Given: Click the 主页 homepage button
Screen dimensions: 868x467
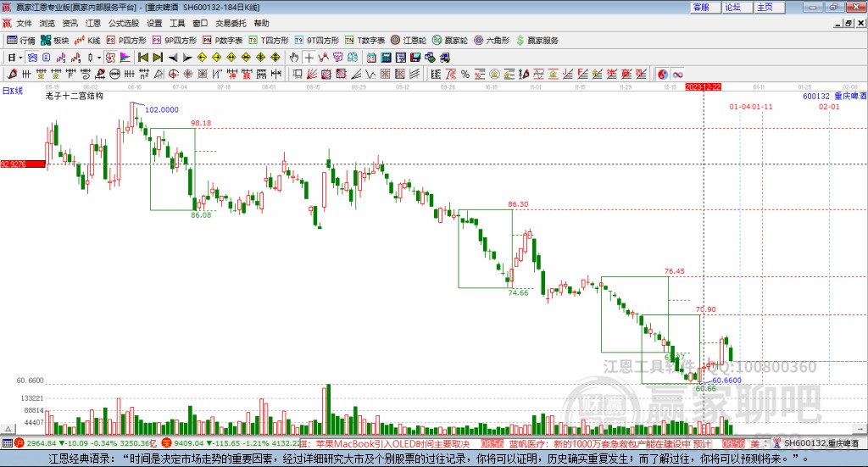Looking at the screenshot, I should point(770,7).
